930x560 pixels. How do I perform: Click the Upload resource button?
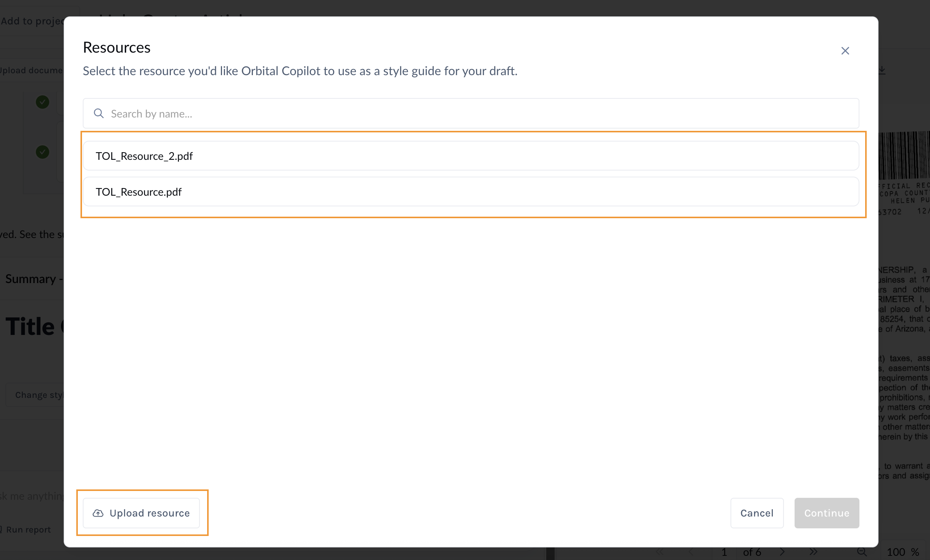click(x=142, y=513)
